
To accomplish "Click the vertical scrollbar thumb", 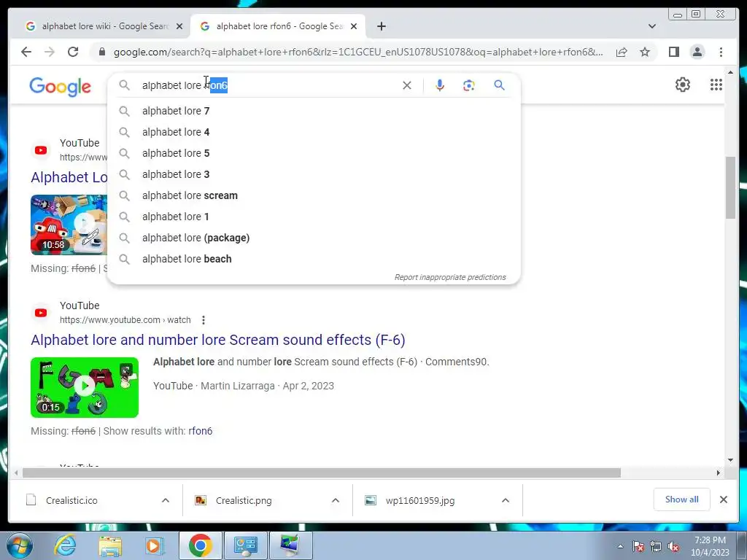I will [x=730, y=187].
